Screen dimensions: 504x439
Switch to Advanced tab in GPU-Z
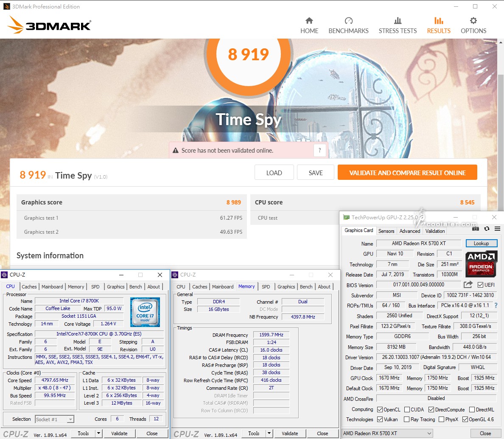point(409,231)
